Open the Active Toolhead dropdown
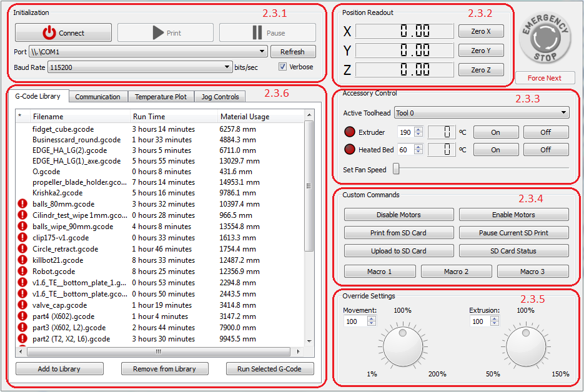This screenshot has width=584, height=392. [481, 113]
